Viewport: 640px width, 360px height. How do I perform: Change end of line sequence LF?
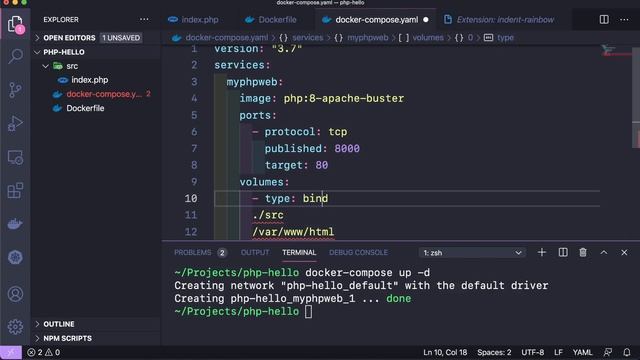(558, 352)
